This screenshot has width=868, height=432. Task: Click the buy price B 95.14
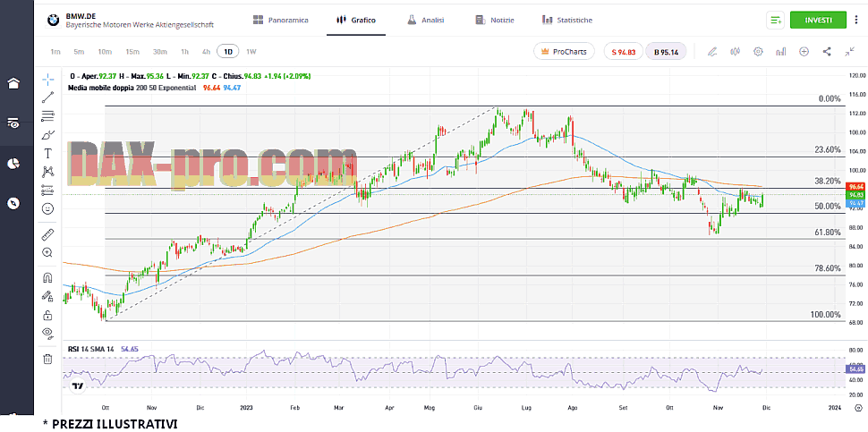666,52
